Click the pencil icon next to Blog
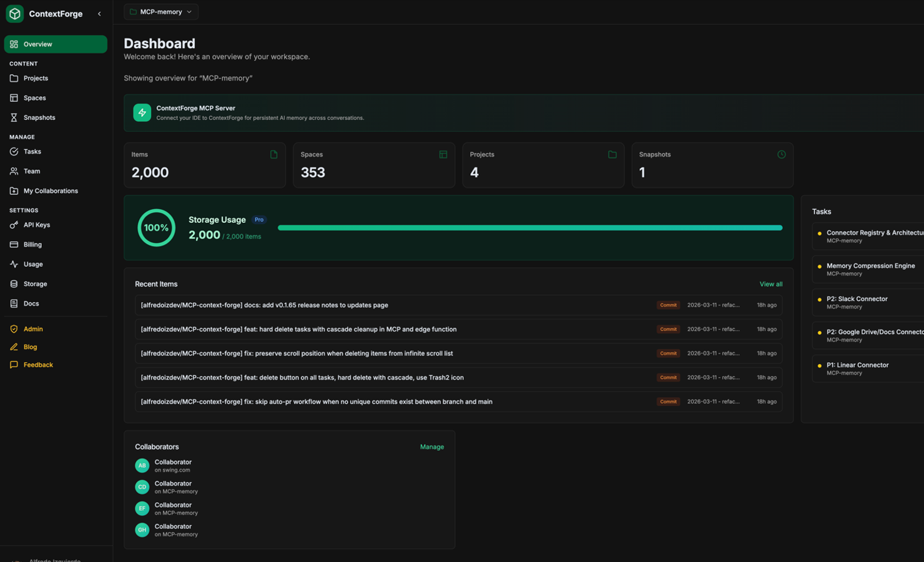Image resolution: width=924 pixels, height=562 pixels. click(14, 347)
